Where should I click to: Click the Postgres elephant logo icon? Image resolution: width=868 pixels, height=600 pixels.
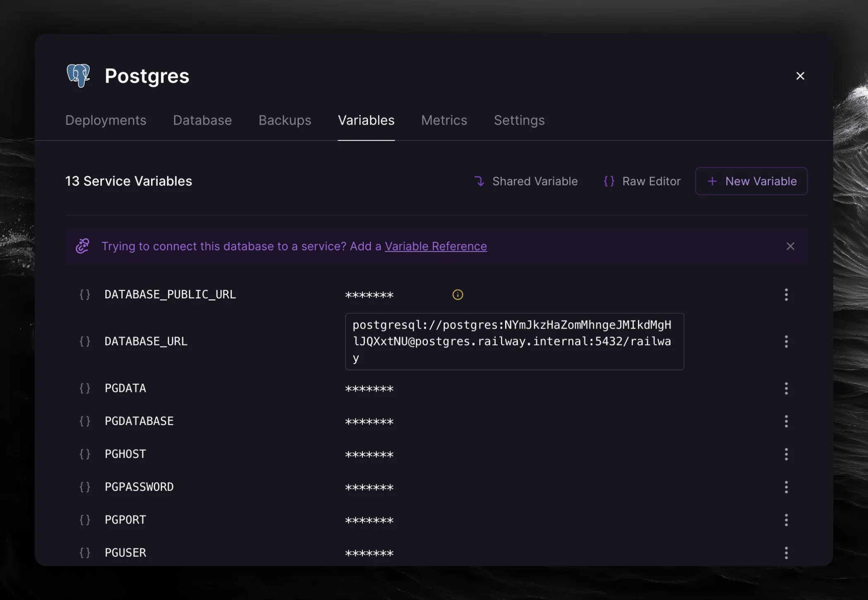(x=79, y=75)
